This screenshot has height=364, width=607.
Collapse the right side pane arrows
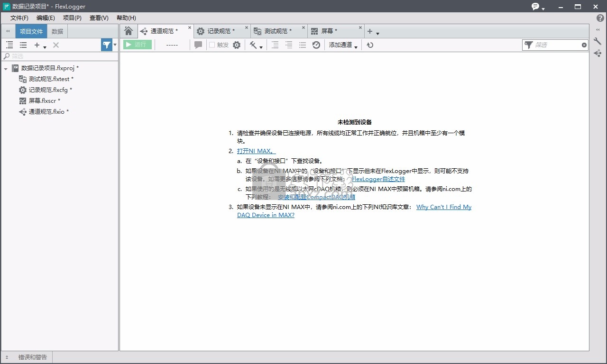click(x=598, y=30)
